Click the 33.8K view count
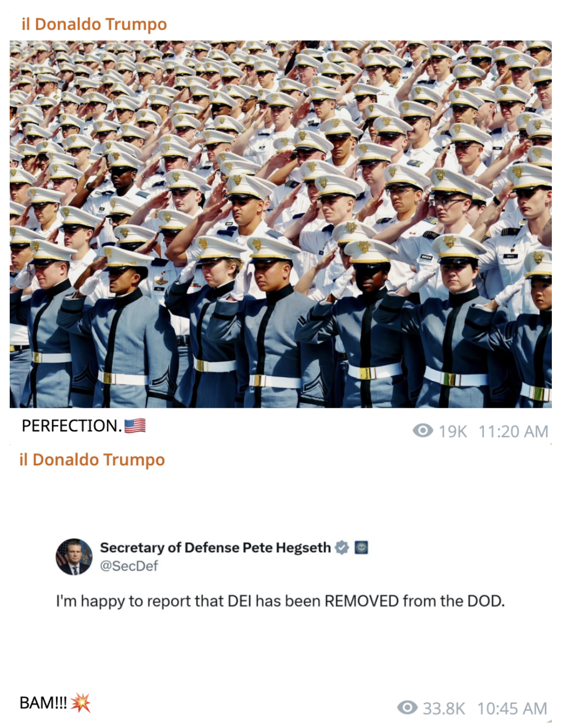 pos(443,708)
